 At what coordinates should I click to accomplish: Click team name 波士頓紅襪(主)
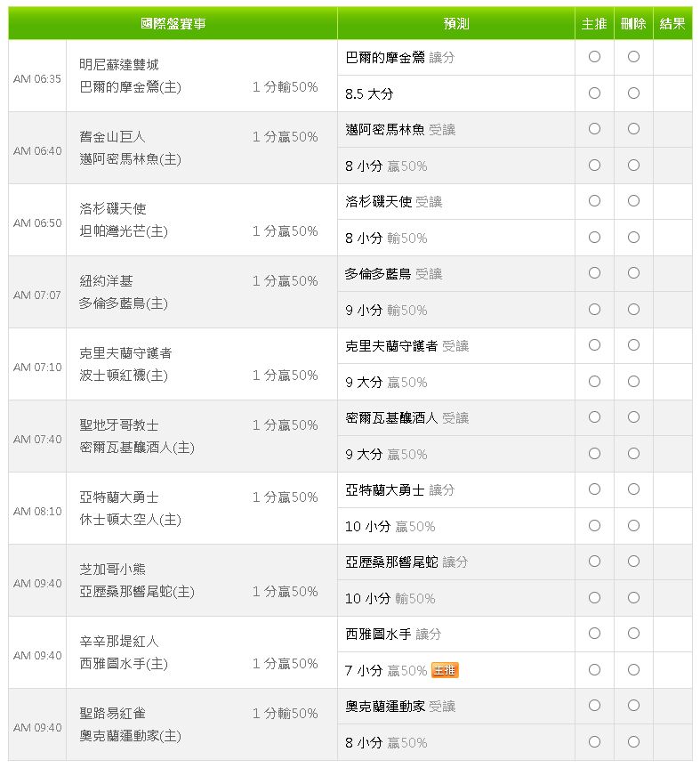point(124,376)
